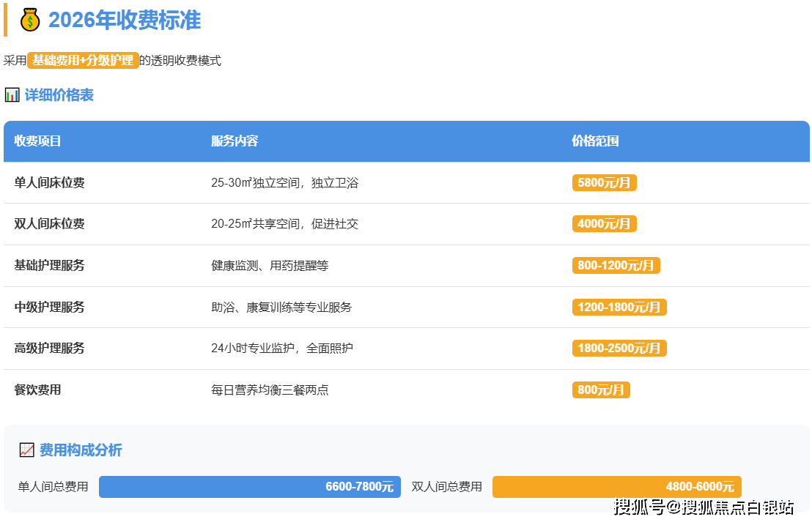Screen dimensions: 812x525
Task: Click the 1200-1800元/月 price tag
Action: (619, 308)
